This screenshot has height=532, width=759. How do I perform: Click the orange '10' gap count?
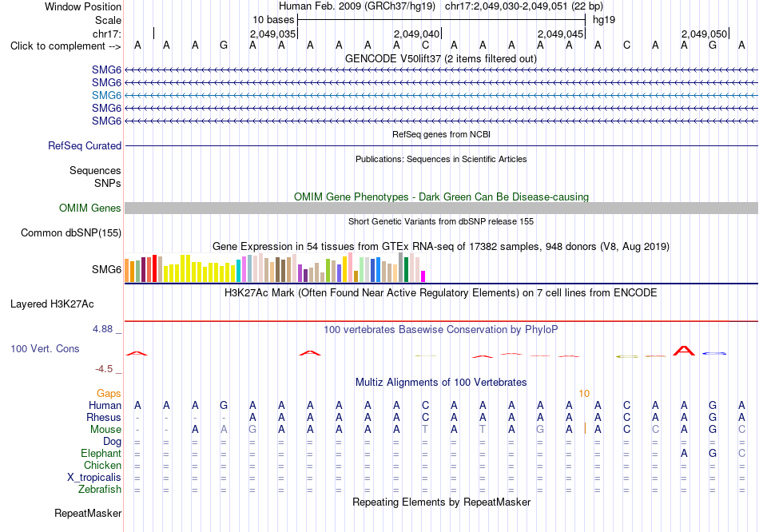pyautogui.click(x=584, y=394)
